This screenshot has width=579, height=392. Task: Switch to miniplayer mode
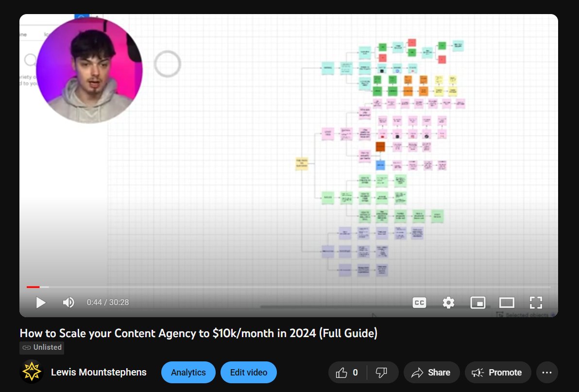point(477,302)
